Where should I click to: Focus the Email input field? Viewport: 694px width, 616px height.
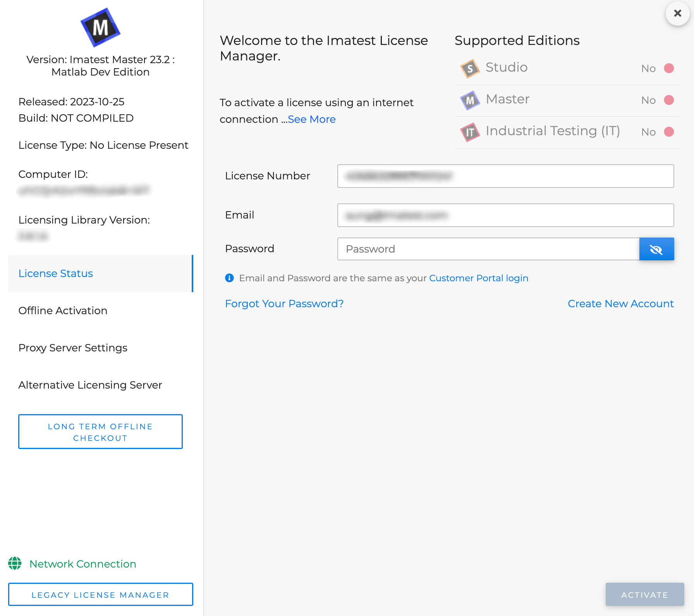pos(505,215)
